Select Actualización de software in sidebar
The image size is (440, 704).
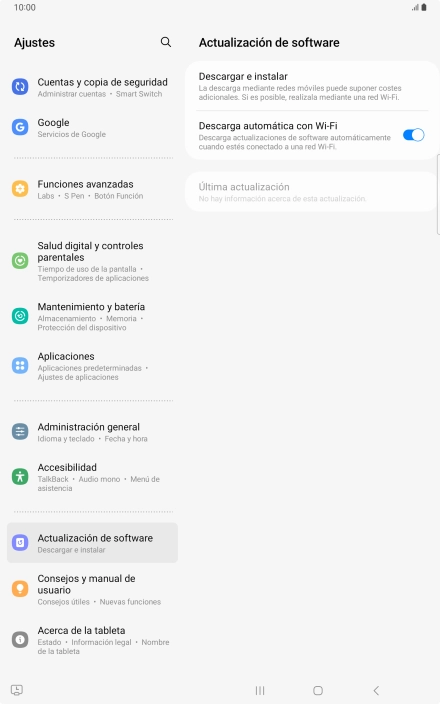point(92,543)
